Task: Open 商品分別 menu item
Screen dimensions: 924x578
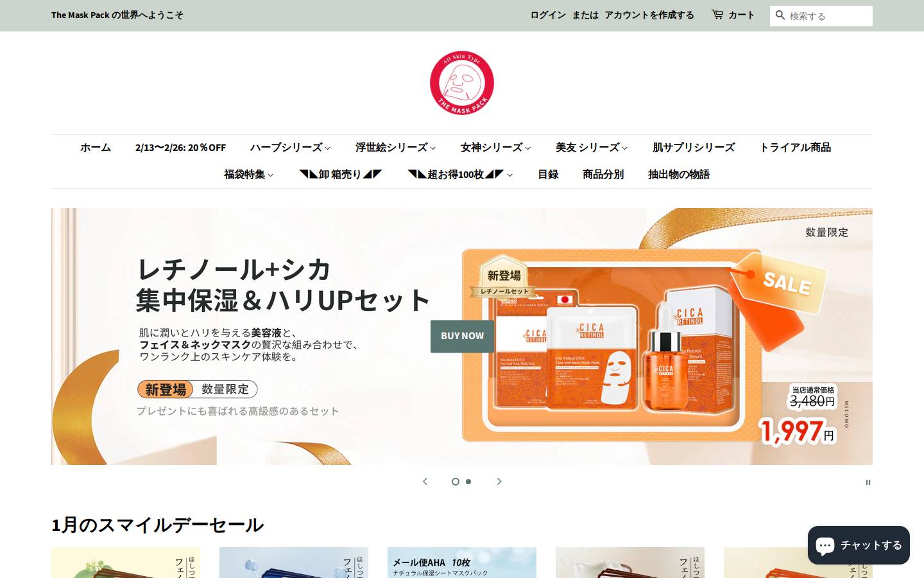Action: 603,175
